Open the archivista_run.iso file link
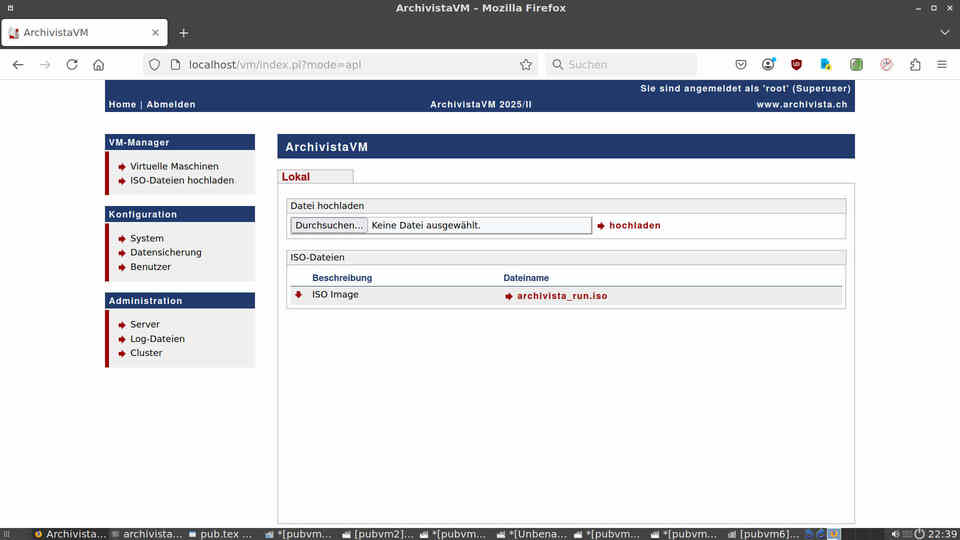The image size is (960, 540). [x=562, y=296]
